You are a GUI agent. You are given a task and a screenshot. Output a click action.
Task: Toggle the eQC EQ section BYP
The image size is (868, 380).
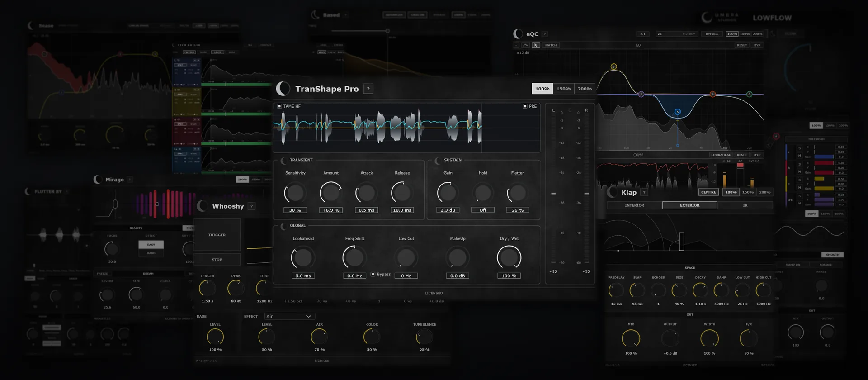(757, 45)
